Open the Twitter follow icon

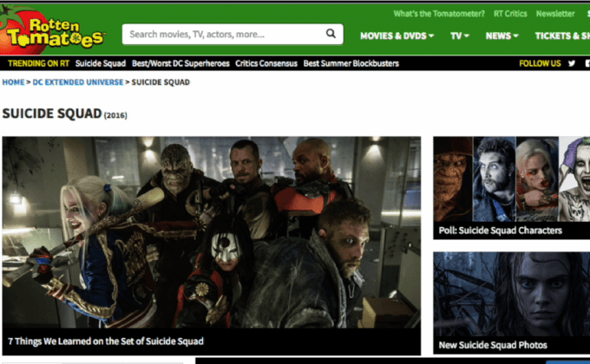571,63
